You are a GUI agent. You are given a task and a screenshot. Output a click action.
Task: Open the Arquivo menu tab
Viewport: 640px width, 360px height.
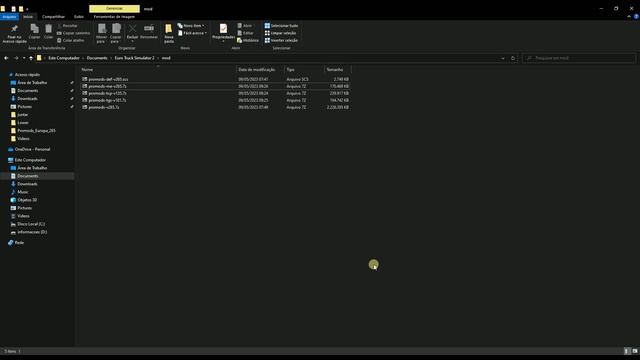click(9, 17)
